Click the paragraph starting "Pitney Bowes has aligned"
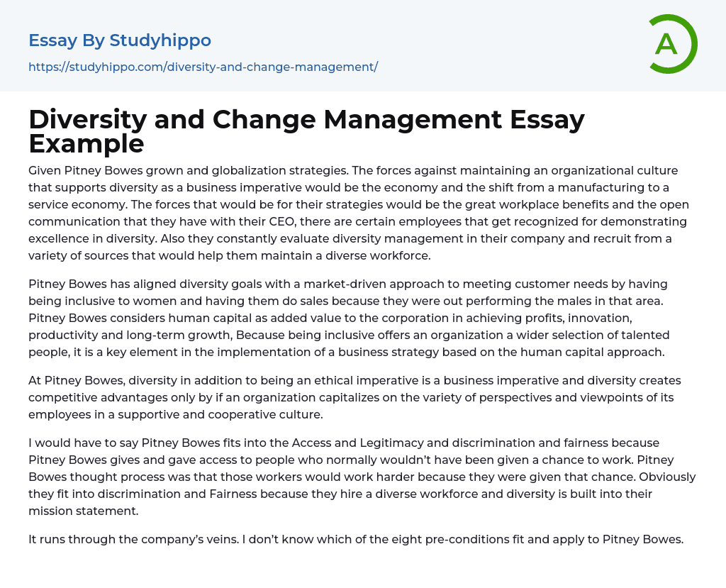This screenshot has height=588, width=726. point(349,319)
